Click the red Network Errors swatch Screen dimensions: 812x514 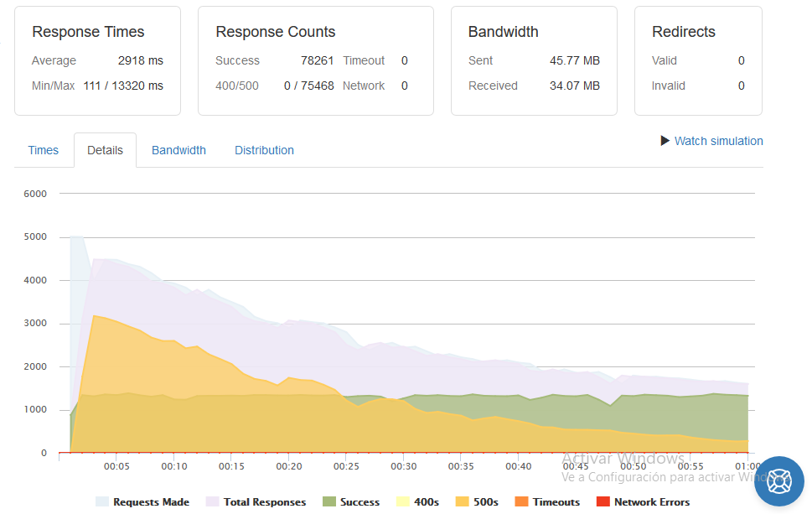coord(603,501)
